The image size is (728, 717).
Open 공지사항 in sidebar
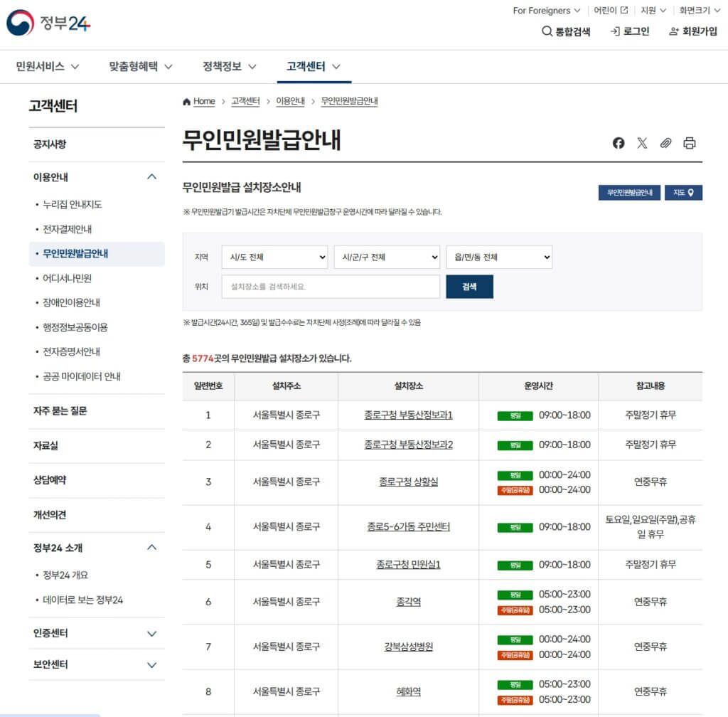[x=50, y=144]
